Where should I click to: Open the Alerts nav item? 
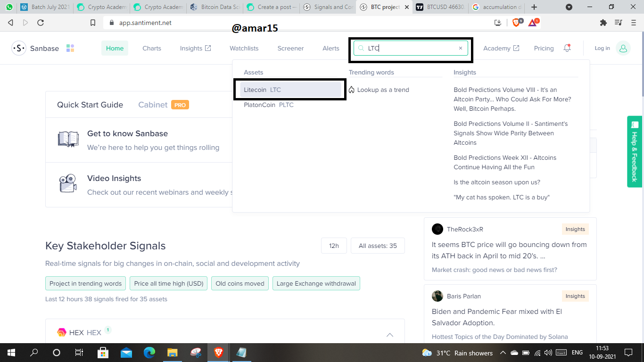click(x=331, y=48)
